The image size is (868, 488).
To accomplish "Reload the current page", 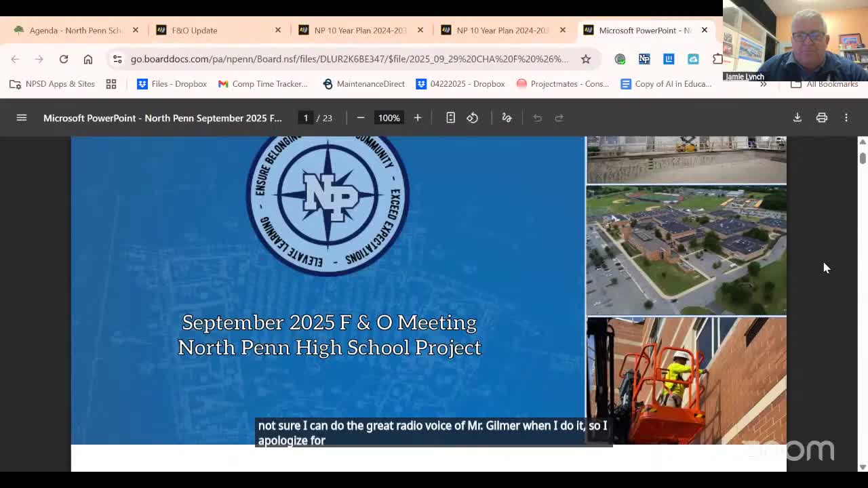I will click(64, 59).
